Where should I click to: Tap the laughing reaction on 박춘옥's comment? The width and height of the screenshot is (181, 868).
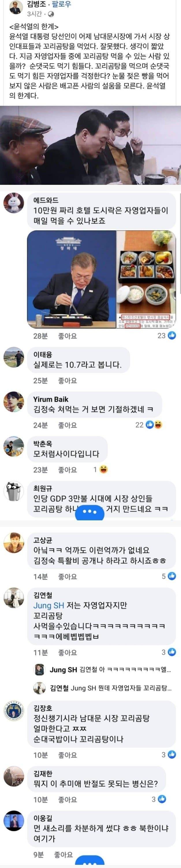(104, 470)
